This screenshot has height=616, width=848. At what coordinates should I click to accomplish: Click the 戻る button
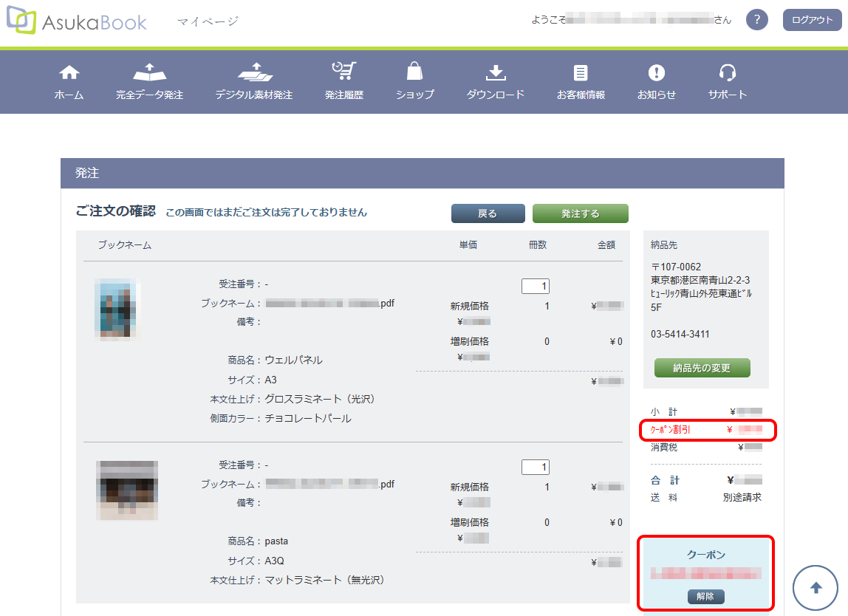pos(488,213)
